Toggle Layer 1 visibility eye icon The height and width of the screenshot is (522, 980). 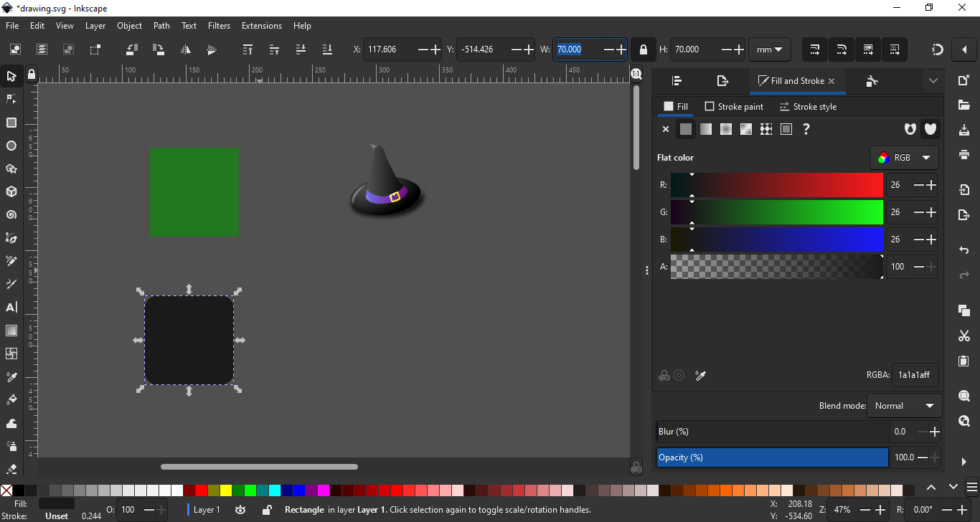coord(240,510)
